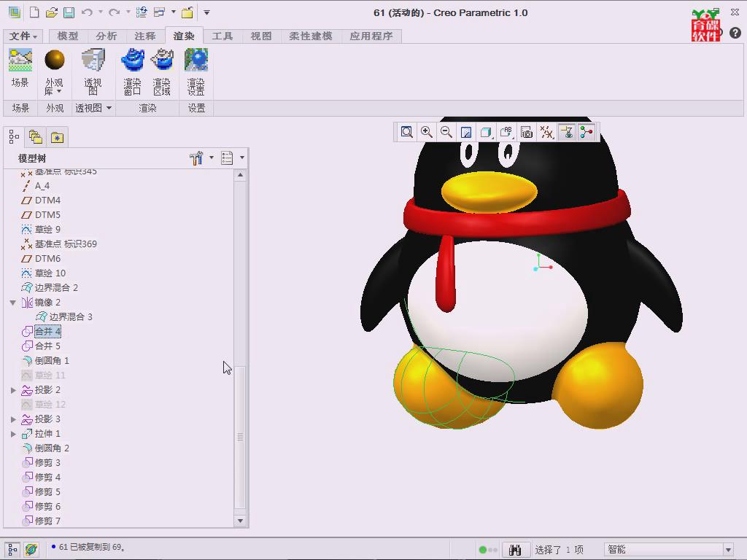Click the Zoom In icon

coord(426,132)
